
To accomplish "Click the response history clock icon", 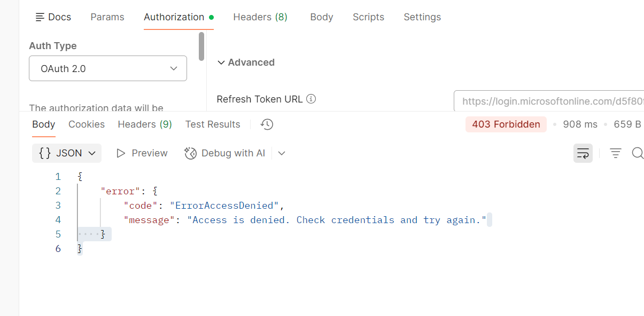I will tap(267, 124).
